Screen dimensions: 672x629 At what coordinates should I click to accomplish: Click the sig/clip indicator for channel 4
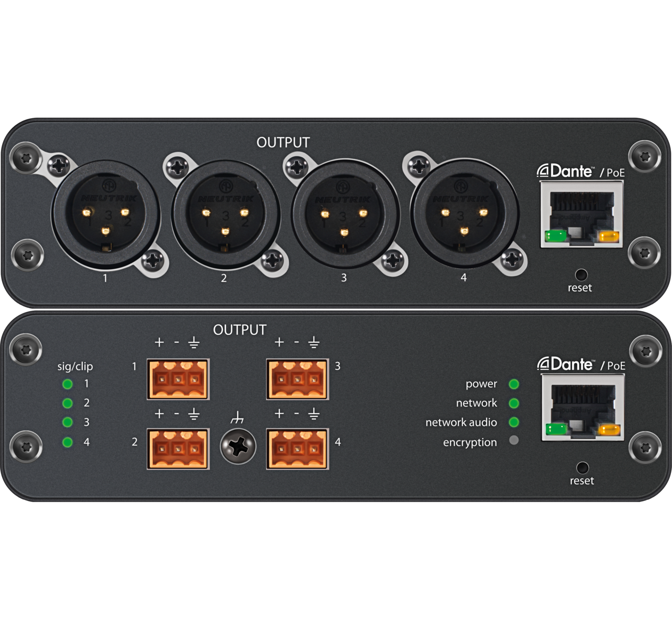pos(67,441)
